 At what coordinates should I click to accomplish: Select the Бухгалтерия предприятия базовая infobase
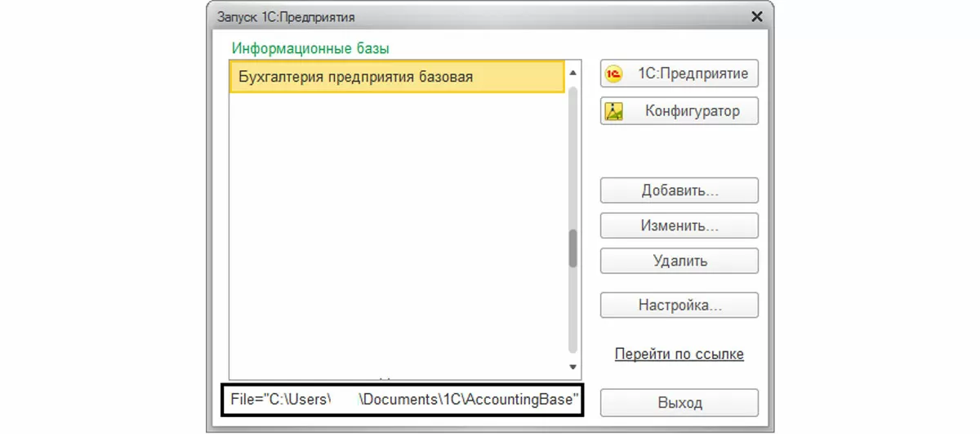(397, 77)
